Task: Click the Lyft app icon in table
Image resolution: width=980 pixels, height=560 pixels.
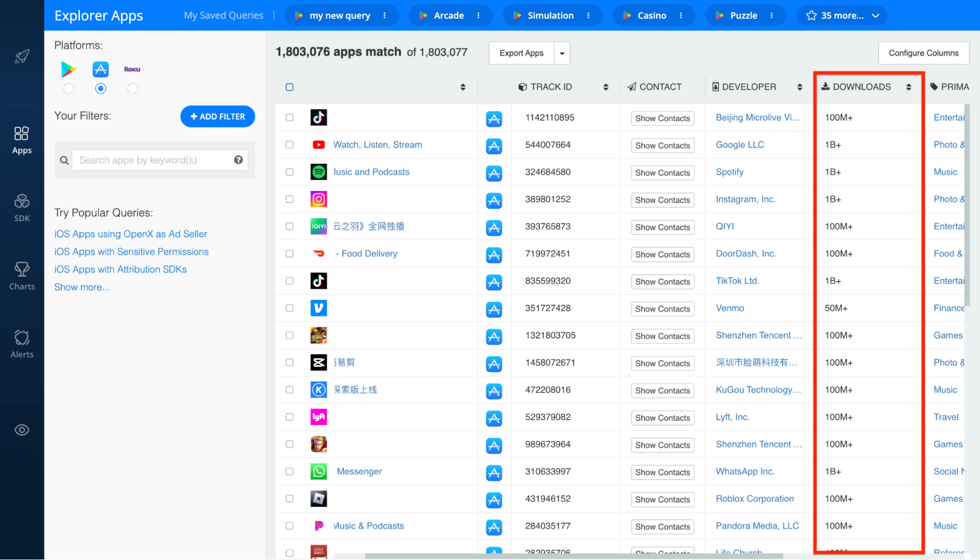Action: point(319,417)
